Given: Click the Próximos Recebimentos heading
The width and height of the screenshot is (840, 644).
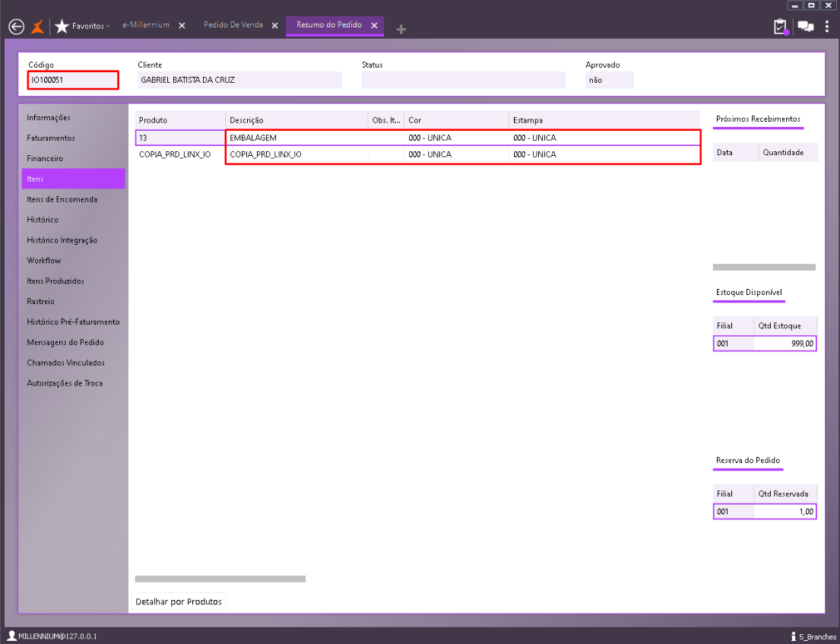Looking at the screenshot, I should coord(758,119).
